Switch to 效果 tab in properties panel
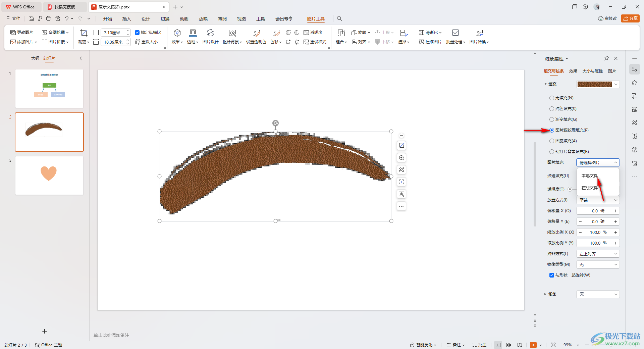 pyautogui.click(x=573, y=71)
